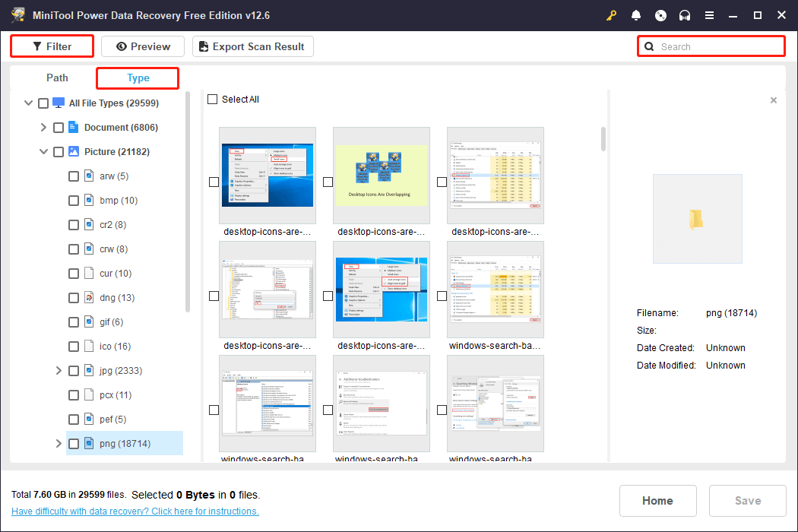This screenshot has height=532, width=798.
Task: Click the headset customer support icon
Action: (x=685, y=14)
